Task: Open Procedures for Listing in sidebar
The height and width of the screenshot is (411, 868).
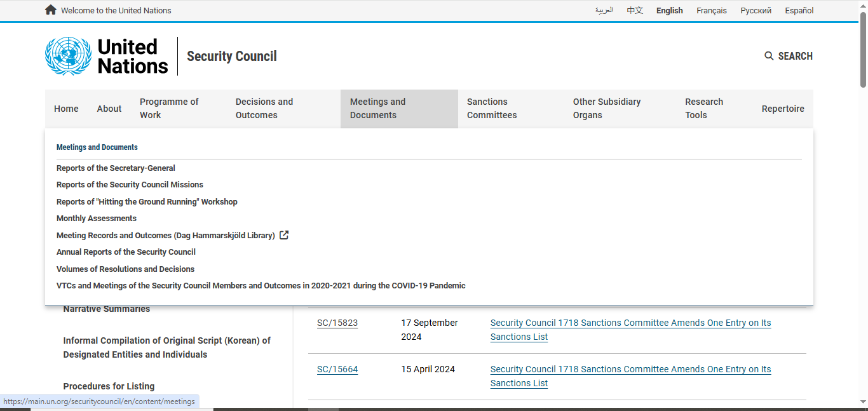Action: (x=109, y=386)
